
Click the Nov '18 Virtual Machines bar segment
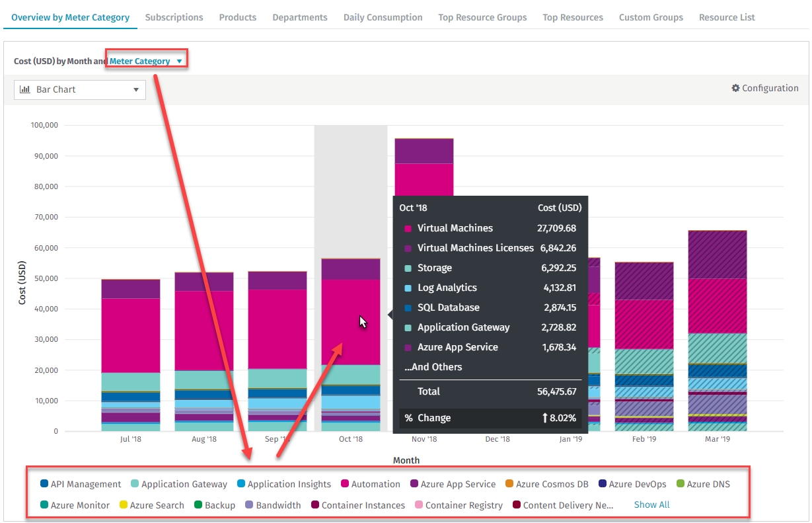click(x=424, y=179)
